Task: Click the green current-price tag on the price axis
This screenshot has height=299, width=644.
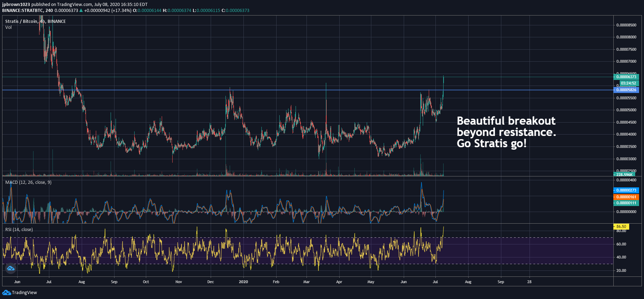Action: pos(626,77)
